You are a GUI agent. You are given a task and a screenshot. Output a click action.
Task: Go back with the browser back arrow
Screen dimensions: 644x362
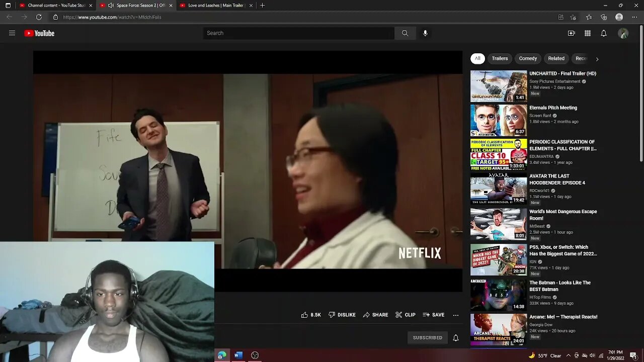pyautogui.click(x=9, y=17)
